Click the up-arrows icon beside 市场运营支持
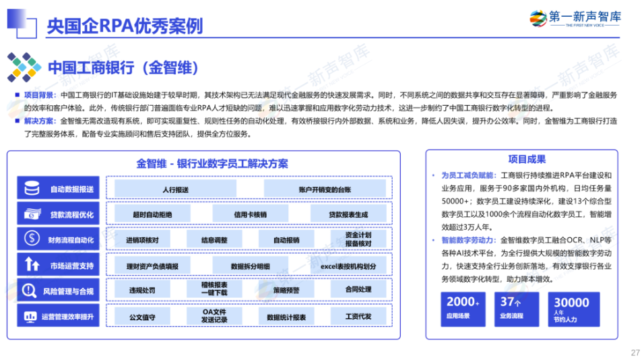Screen dimensions: 644x364 [32, 264]
